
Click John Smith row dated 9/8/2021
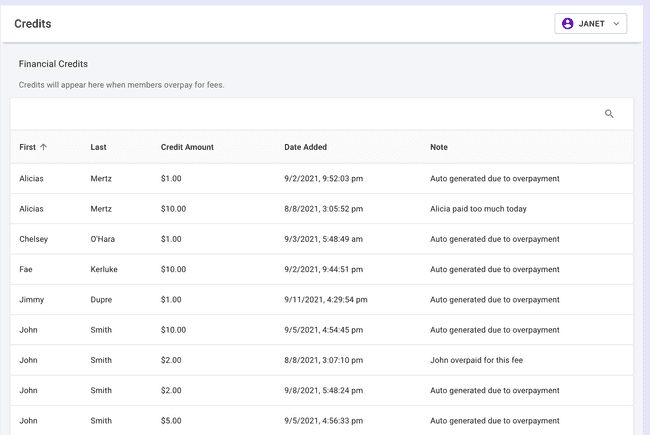coord(320,390)
